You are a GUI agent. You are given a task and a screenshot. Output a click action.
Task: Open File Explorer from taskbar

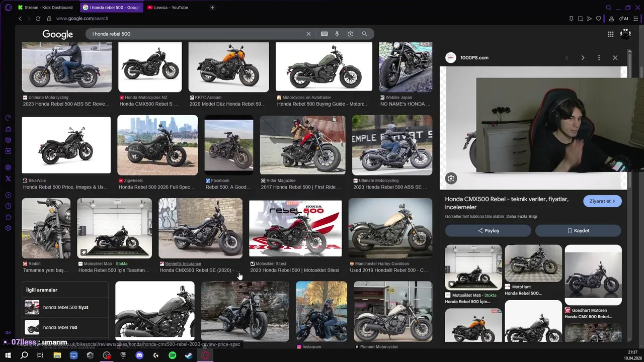(57, 355)
